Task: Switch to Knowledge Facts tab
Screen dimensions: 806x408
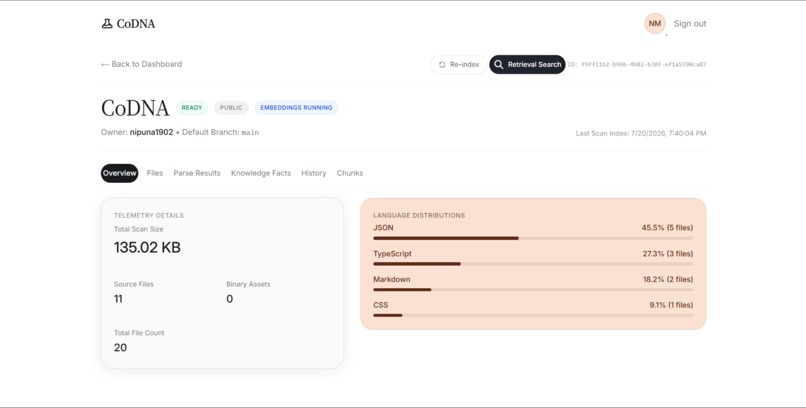Action: [x=261, y=173]
